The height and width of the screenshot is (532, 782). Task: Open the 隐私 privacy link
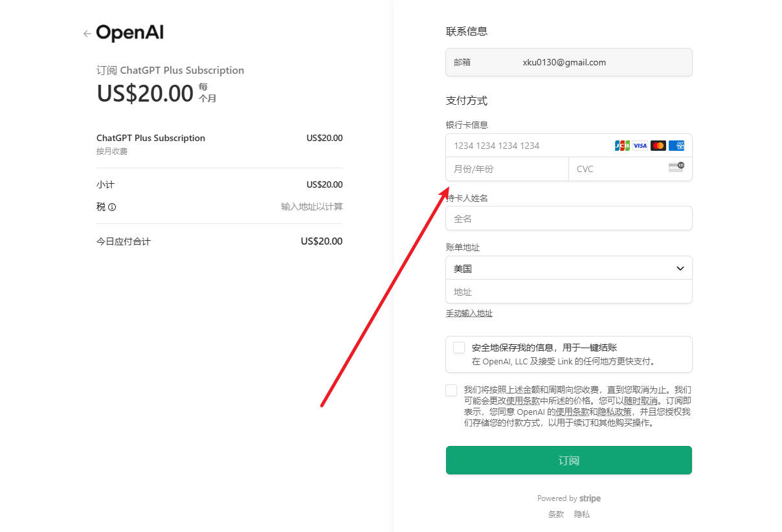(582, 515)
